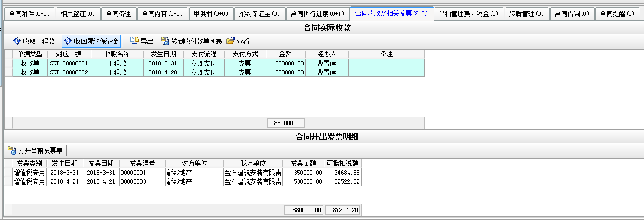
Task: Select receipt row SKD180000001
Action: pyautogui.click(x=69, y=63)
